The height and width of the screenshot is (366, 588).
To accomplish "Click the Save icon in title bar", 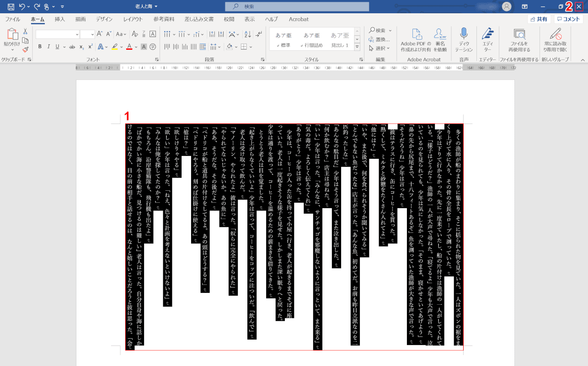I will pos(11,6).
